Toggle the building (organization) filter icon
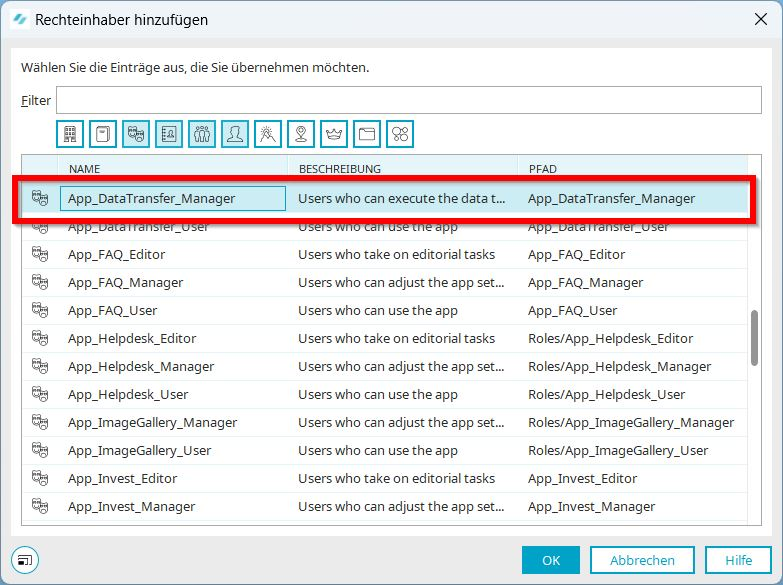 pos(70,134)
